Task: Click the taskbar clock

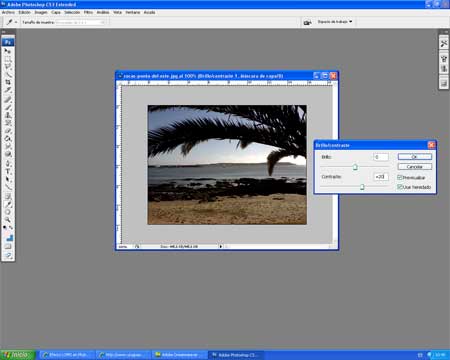Action: point(440,355)
